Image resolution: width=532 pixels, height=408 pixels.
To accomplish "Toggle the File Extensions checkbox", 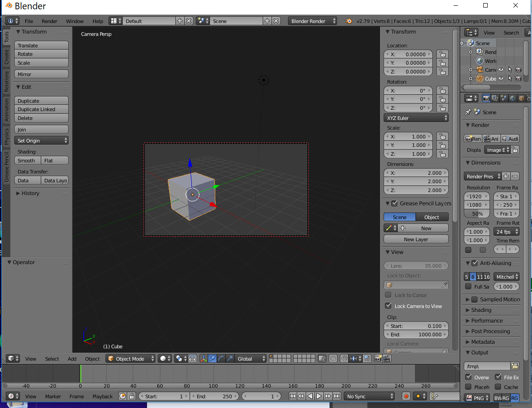I will pyautogui.click(x=498, y=377).
